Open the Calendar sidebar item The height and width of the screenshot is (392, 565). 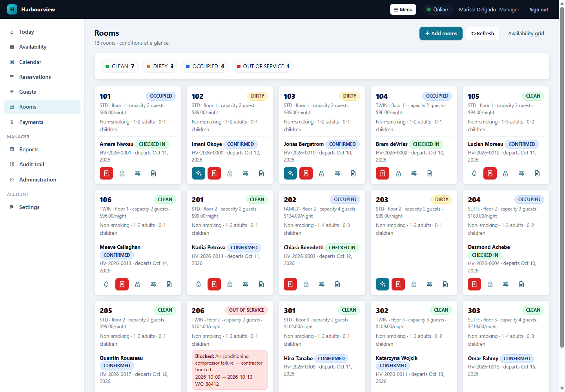[x=42, y=62]
